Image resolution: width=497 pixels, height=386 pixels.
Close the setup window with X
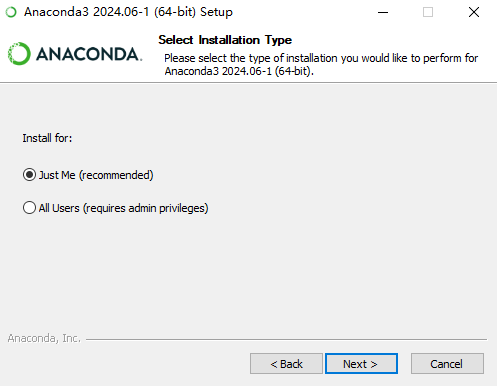pos(474,12)
